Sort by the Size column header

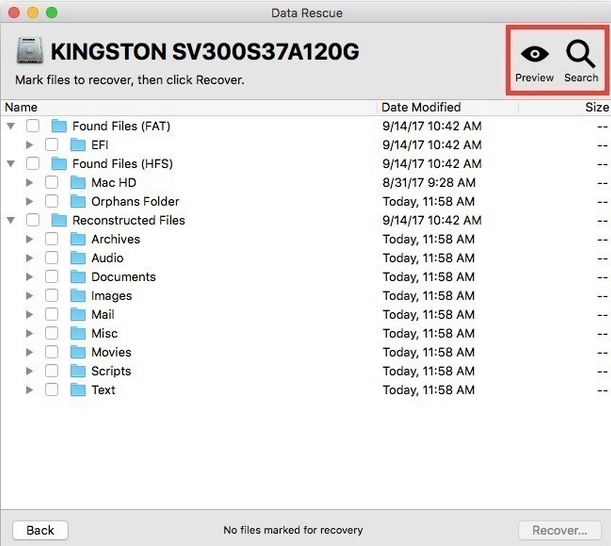(565, 107)
